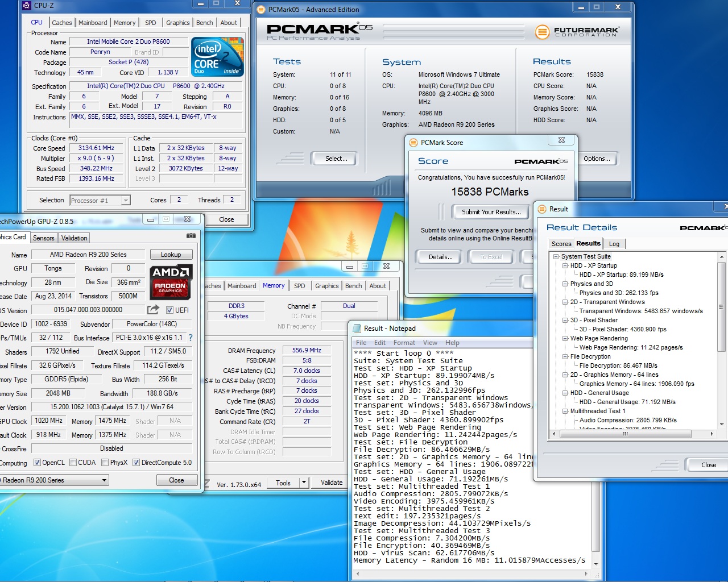Click the Bus Interface question mark icon
The height and width of the screenshot is (582, 728).
(x=191, y=338)
